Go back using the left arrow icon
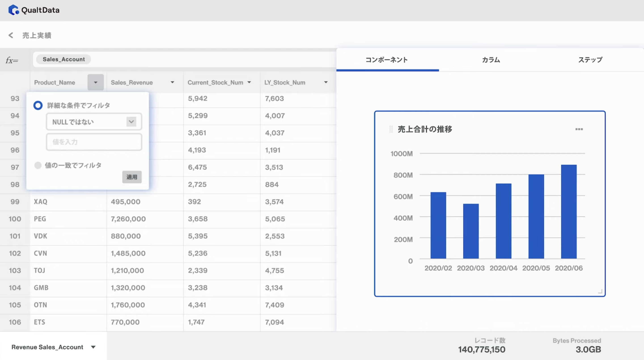 pos(11,35)
